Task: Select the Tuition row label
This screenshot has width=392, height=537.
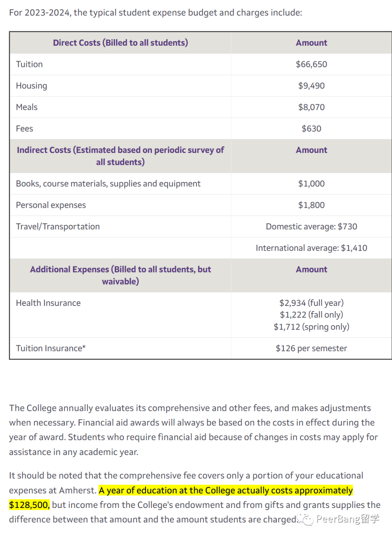Action: tap(29, 64)
